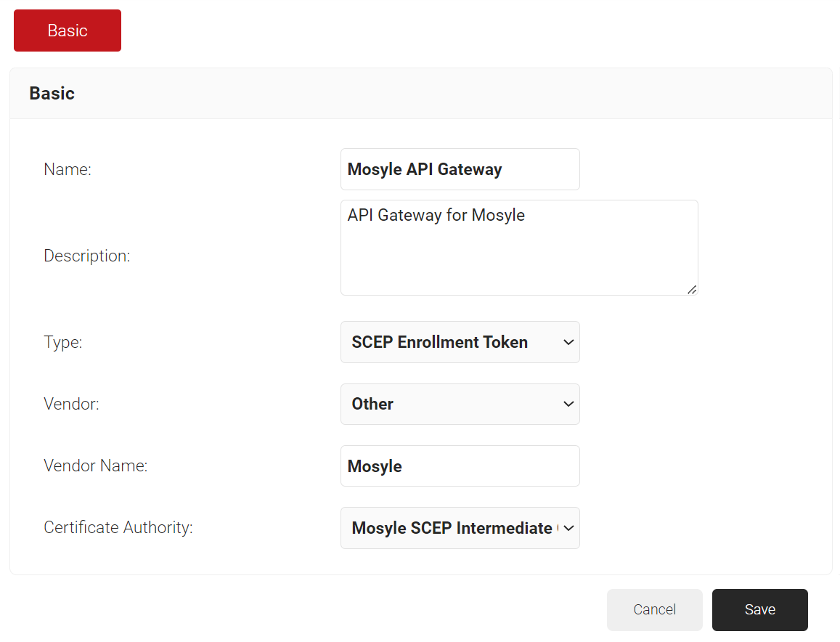Viewport: 840px width, 642px height.
Task: Click the chevron arrow on Type dropdown
Action: [568, 342]
